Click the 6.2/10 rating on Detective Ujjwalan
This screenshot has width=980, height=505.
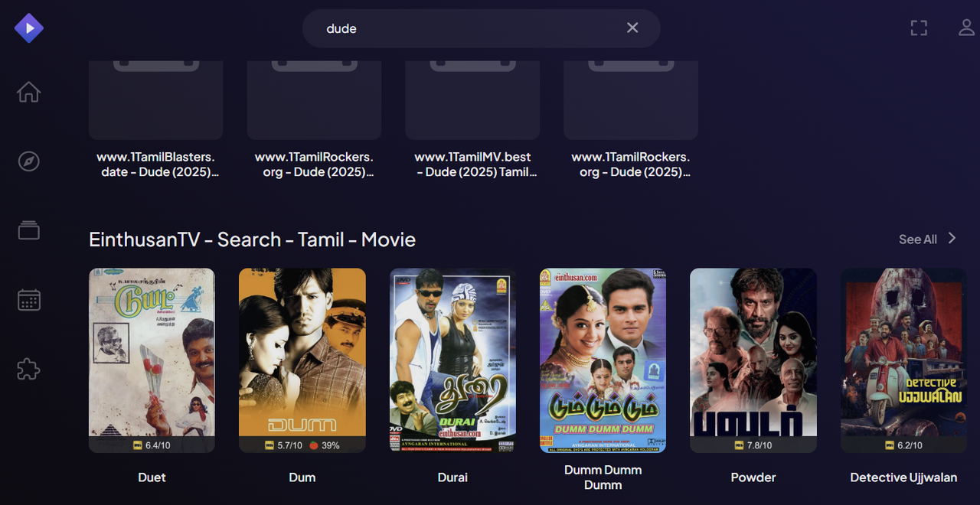(x=903, y=445)
